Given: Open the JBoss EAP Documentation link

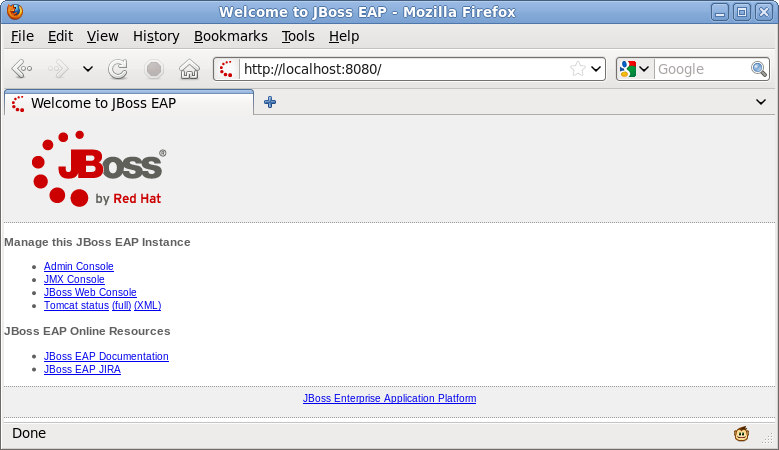Looking at the screenshot, I should pyautogui.click(x=106, y=356).
